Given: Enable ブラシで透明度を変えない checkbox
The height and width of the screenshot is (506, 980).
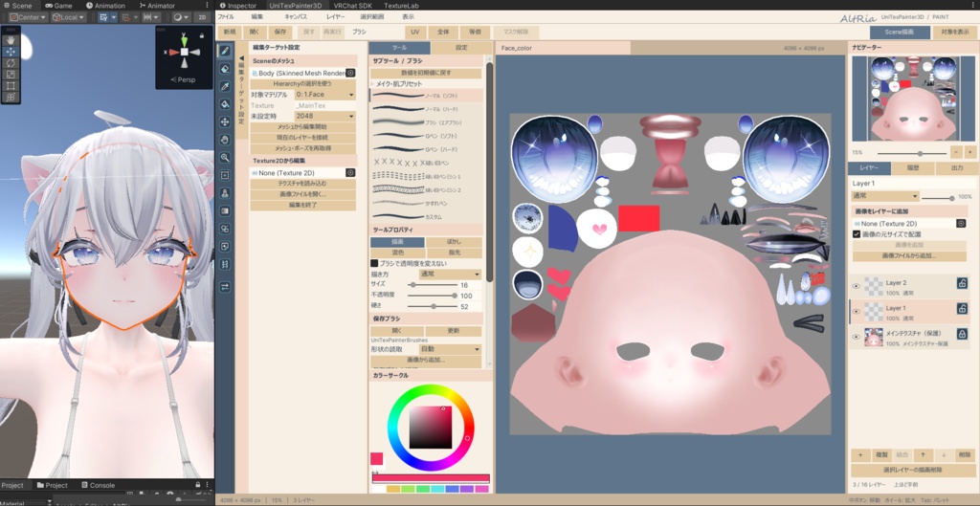Looking at the screenshot, I should [x=374, y=264].
